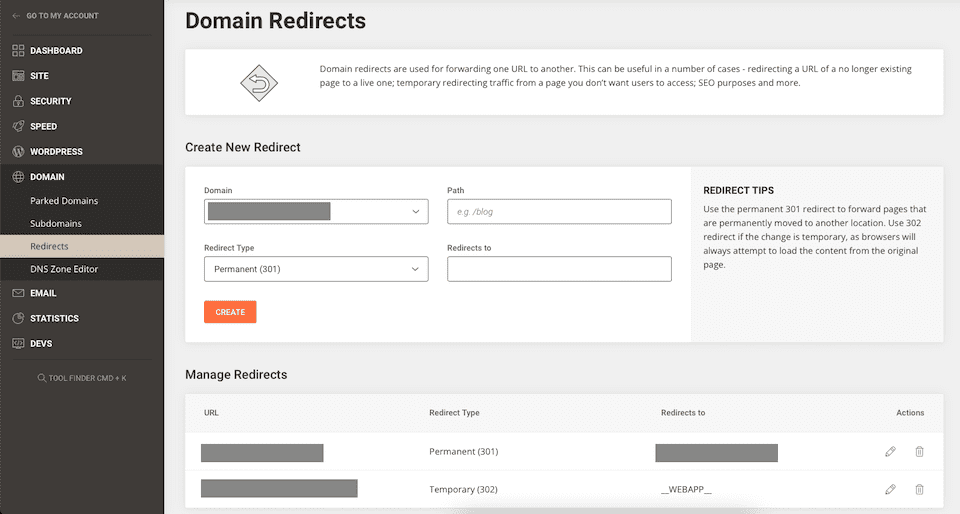Viewport: 960px width, 514px height.
Task: Open Parked Domains in sidebar
Action: click(x=64, y=201)
